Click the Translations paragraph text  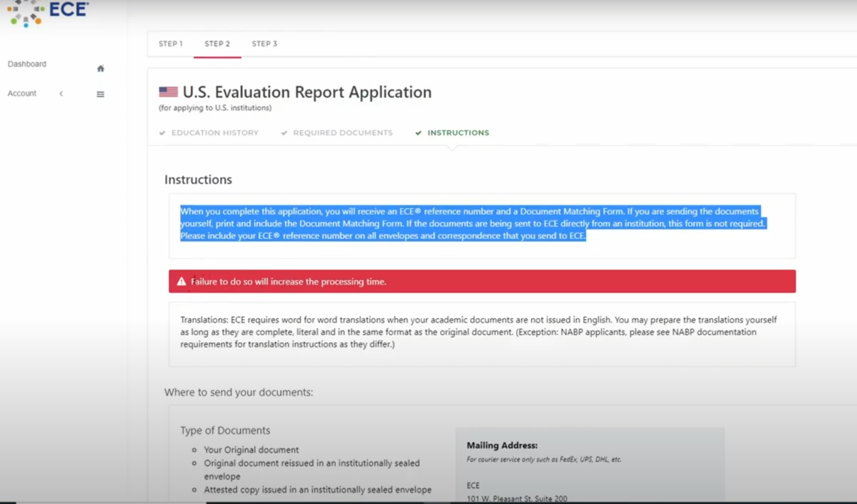pos(478,332)
